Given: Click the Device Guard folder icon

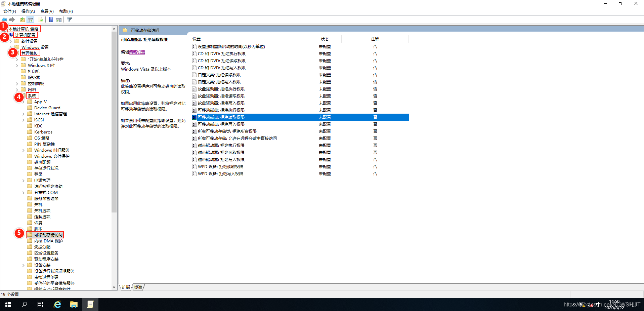Looking at the screenshot, I should pos(30,108).
